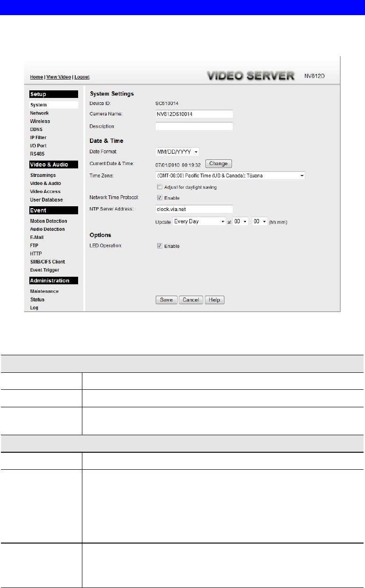Image resolution: width=365 pixels, height=588 pixels.
Task: Open the FTP event settings
Action: (34, 246)
